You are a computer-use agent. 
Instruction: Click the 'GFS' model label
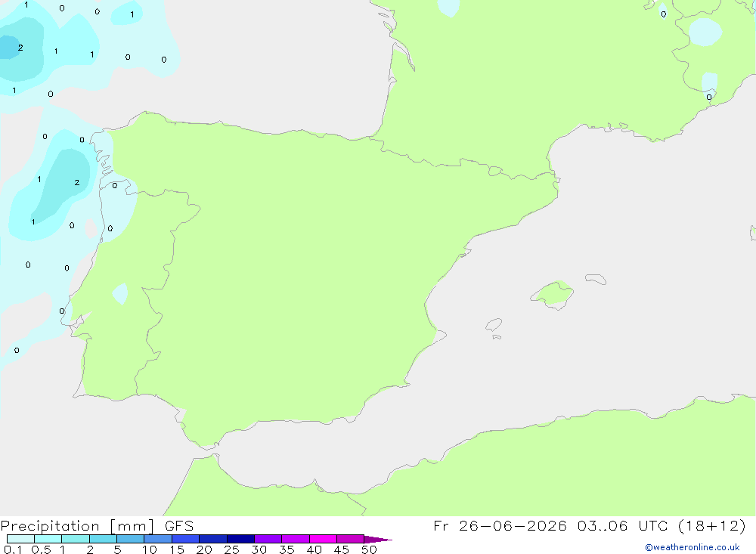(x=179, y=525)
